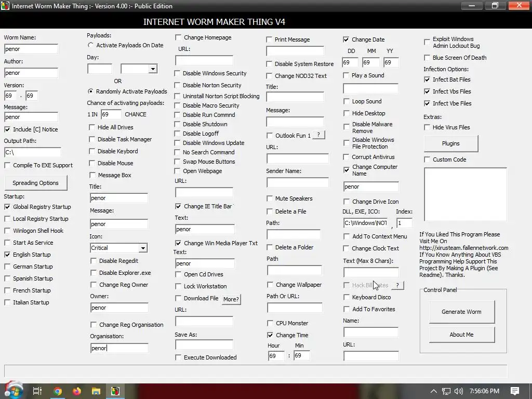The width and height of the screenshot is (532, 399).
Task: Launch Chrome from the taskbar
Action: click(x=58, y=391)
